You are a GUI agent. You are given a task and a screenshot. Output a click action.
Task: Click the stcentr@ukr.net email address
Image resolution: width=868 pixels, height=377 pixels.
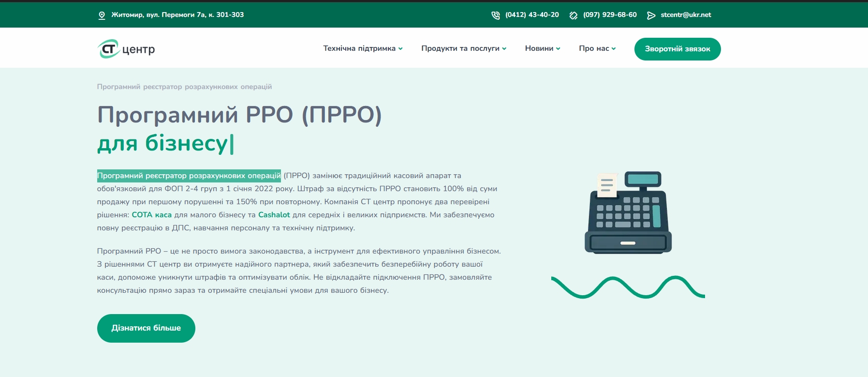point(686,15)
